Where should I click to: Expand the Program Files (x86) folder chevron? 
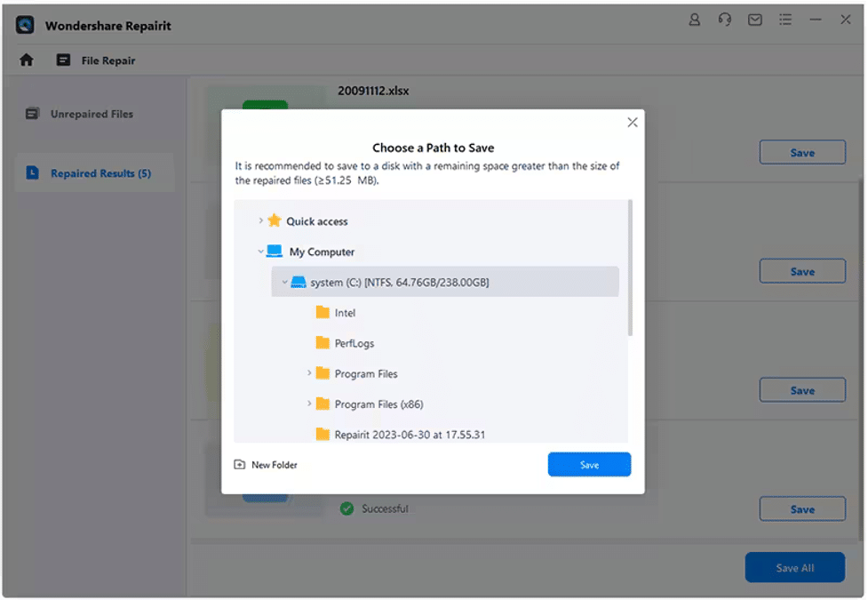tap(309, 404)
